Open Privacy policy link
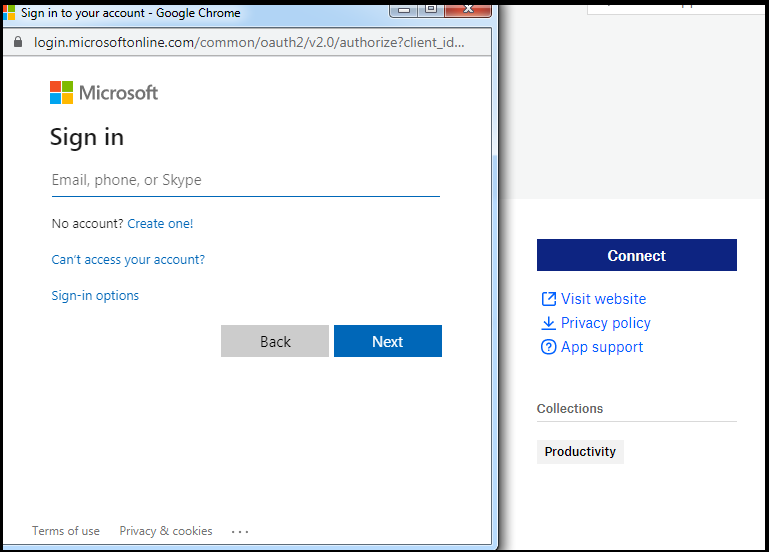 [606, 323]
